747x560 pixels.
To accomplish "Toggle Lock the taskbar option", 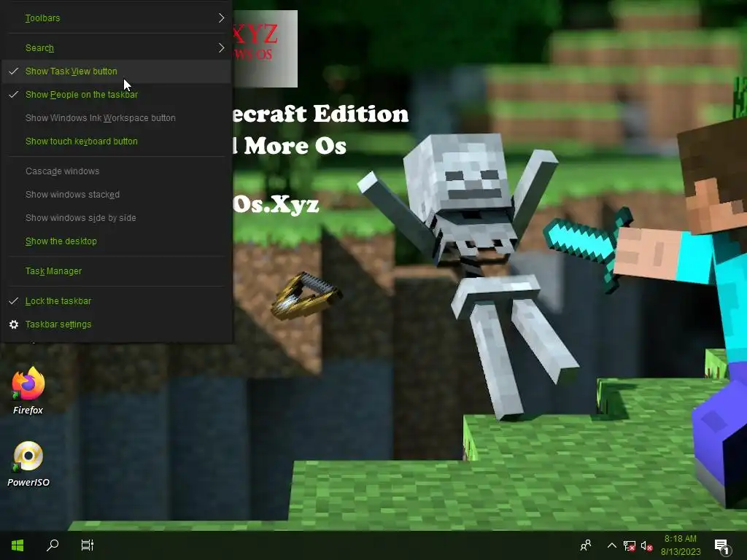I will 116,301.
